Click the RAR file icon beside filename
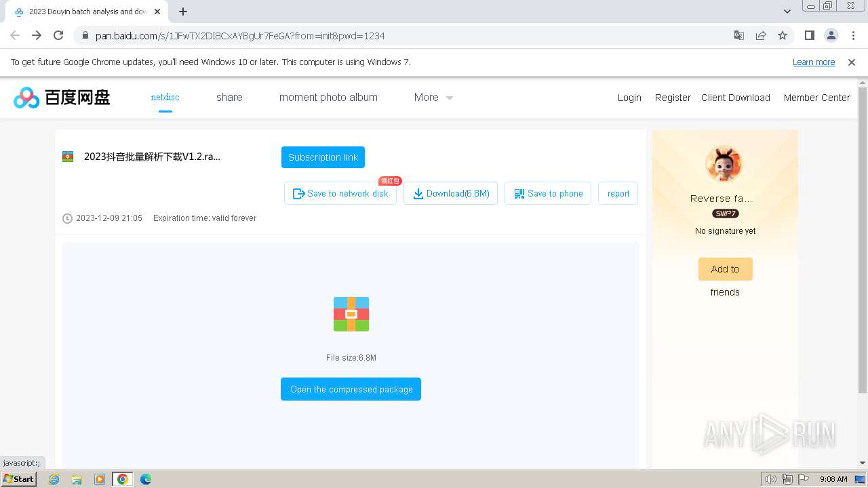Screen dimensions: 868x488 tap(68, 157)
